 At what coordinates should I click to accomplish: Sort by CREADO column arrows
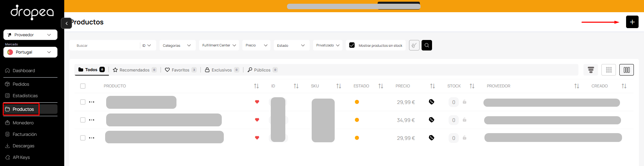coord(624,86)
